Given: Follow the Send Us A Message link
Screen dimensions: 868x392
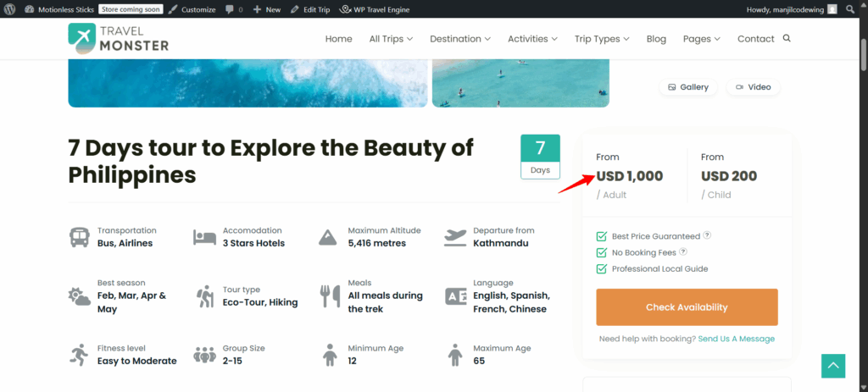Looking at the screenshot, I should click(737, 339).
